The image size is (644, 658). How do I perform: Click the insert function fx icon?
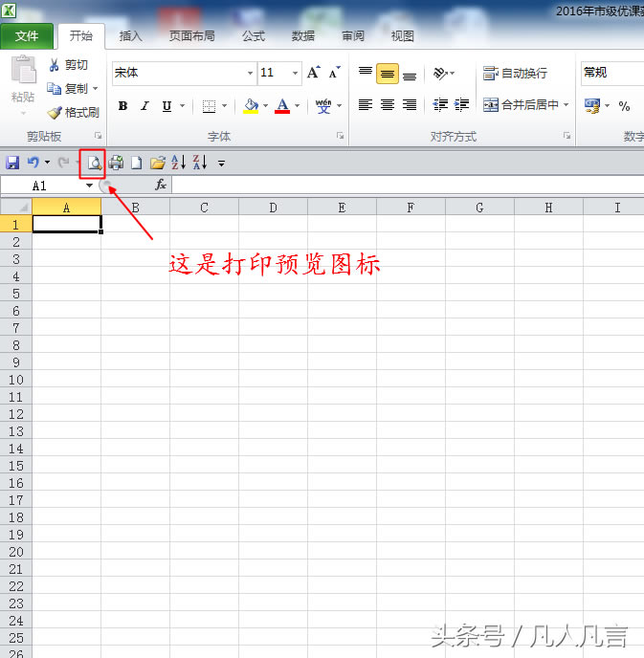161,185
